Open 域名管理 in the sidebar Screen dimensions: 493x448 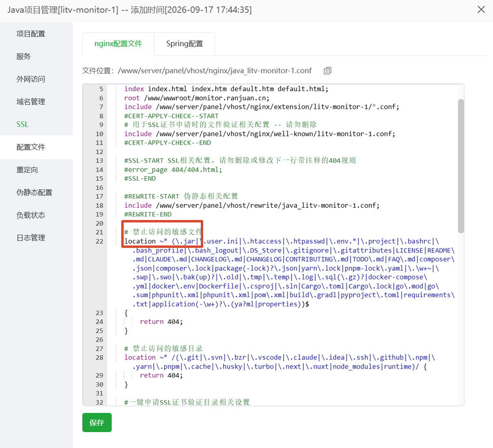31,102
